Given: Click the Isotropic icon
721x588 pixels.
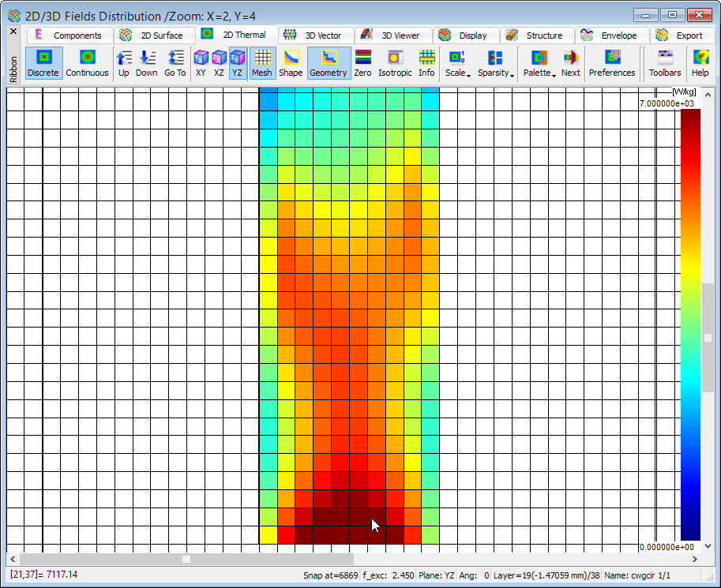Looking at the screenshot, I should point(395,63).
